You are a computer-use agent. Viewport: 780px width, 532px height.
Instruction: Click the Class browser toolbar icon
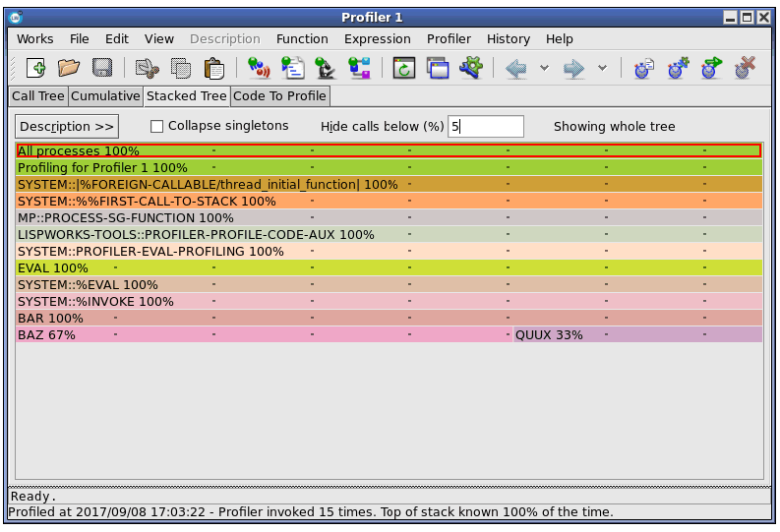pyautogui.click(x=360, y=68)
